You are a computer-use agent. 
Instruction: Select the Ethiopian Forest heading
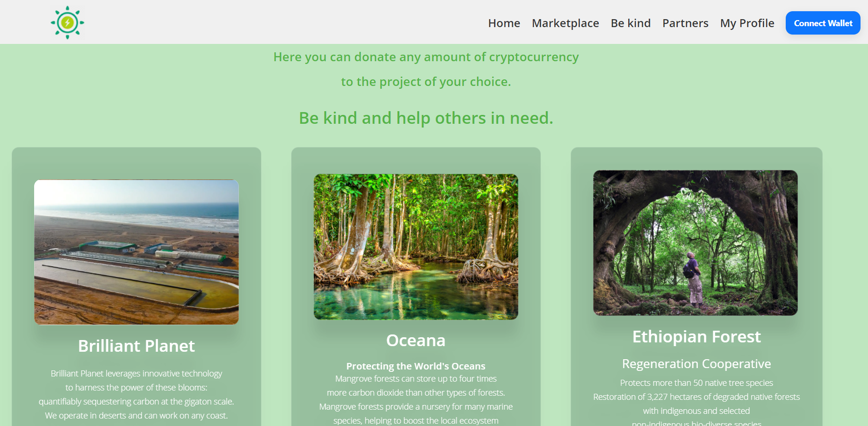point(696,336)
